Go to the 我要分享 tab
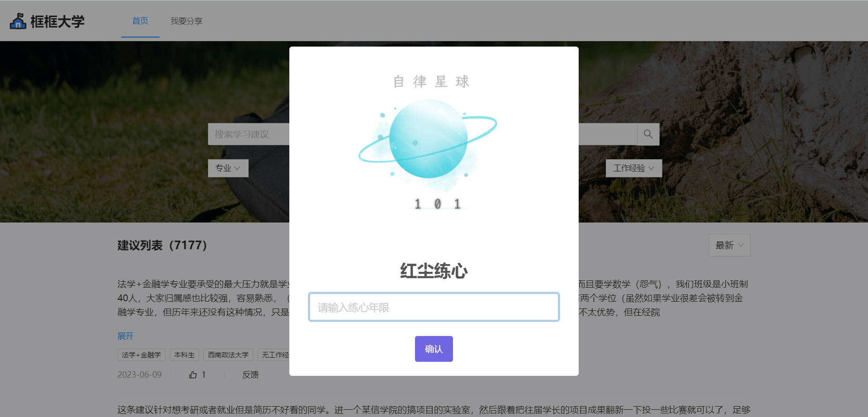Viewport: 868px width, 417px height. (186, 21)
